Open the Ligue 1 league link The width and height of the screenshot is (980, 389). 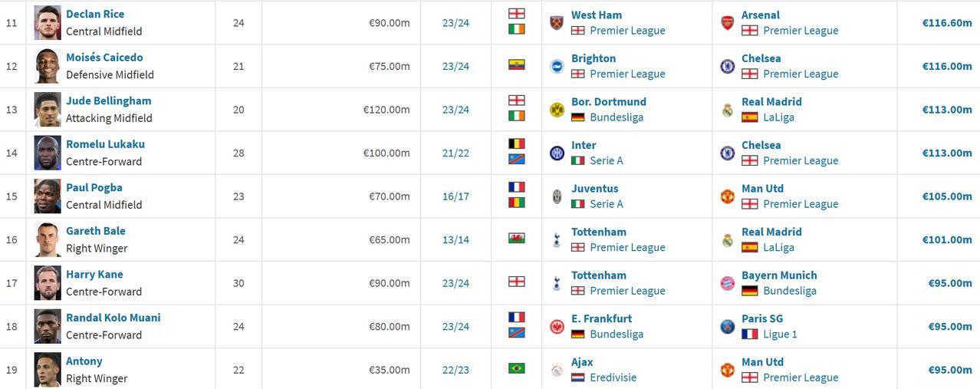[x=780, y=334]
